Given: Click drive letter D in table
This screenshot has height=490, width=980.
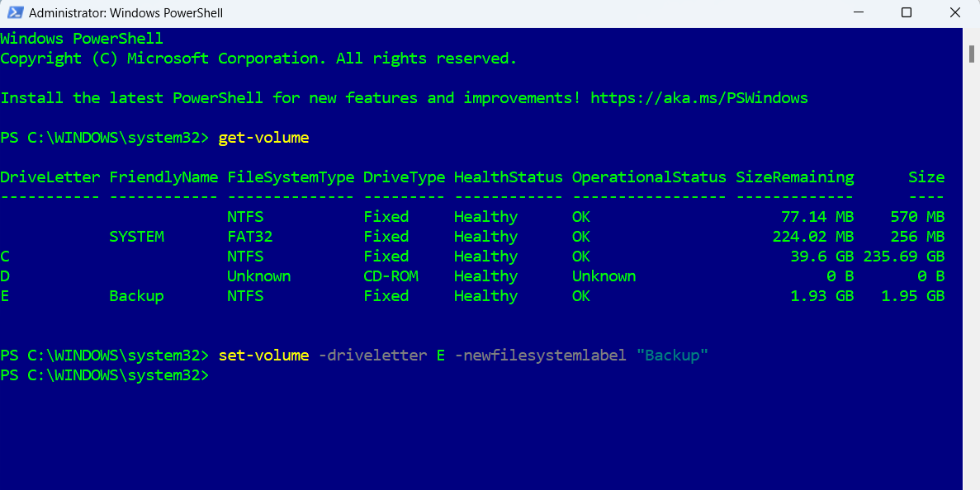Looking at the screenshot, I should coord(4,276).
